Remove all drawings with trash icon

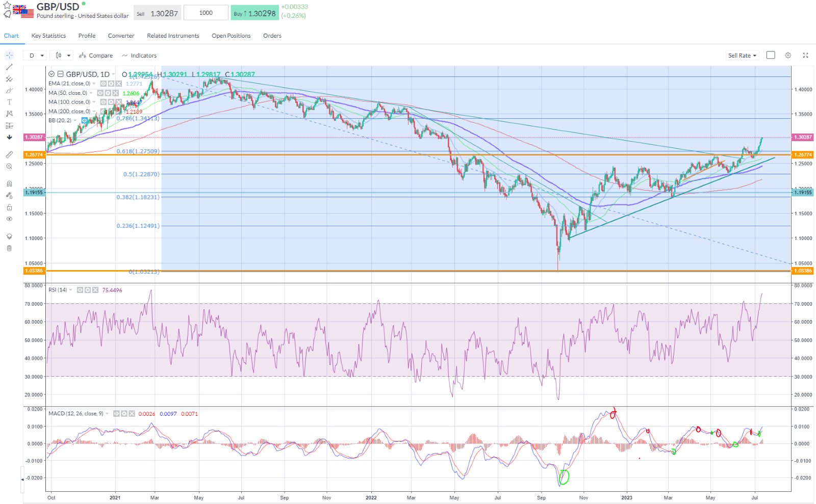tap(9, 248)
